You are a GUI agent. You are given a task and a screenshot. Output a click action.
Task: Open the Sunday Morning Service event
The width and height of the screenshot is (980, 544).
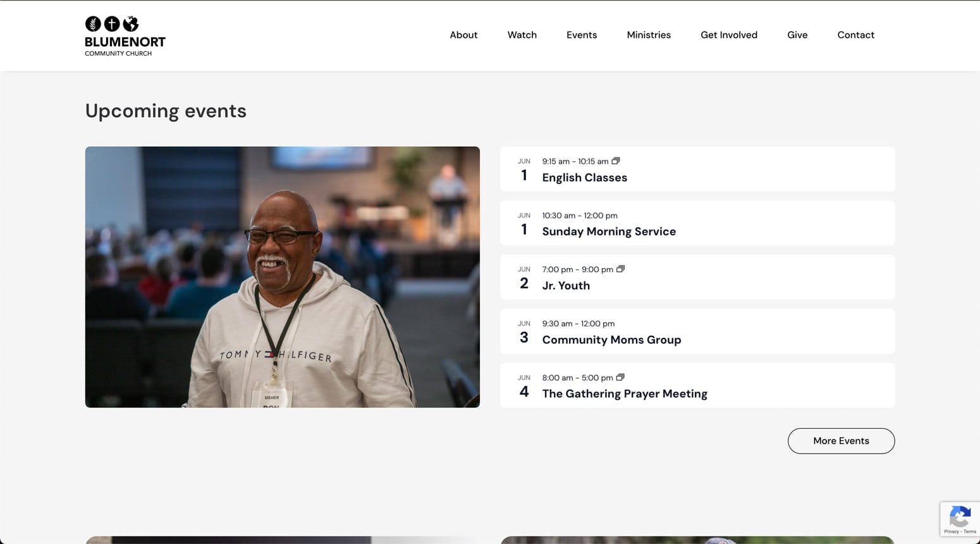(609, 232)
